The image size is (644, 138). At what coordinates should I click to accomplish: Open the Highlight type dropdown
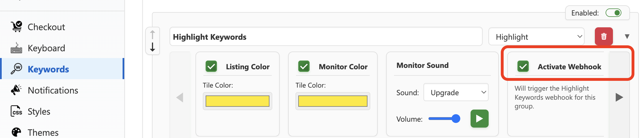pos(536,37)
